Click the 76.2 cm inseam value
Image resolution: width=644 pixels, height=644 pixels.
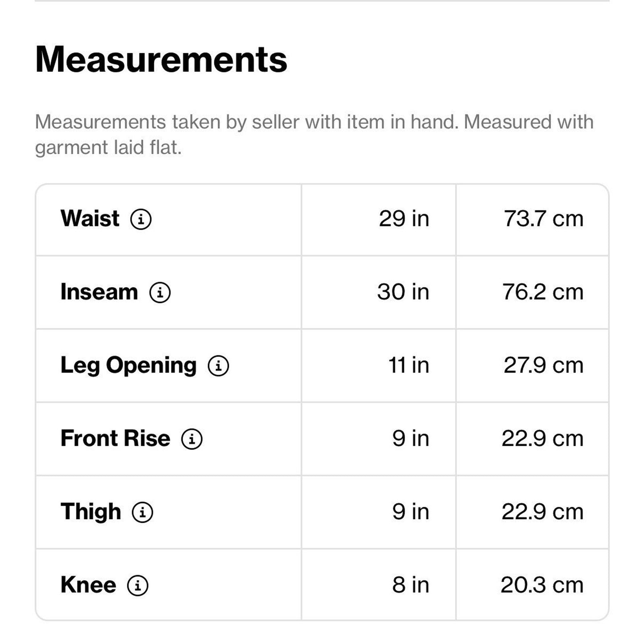pos(542,292)
